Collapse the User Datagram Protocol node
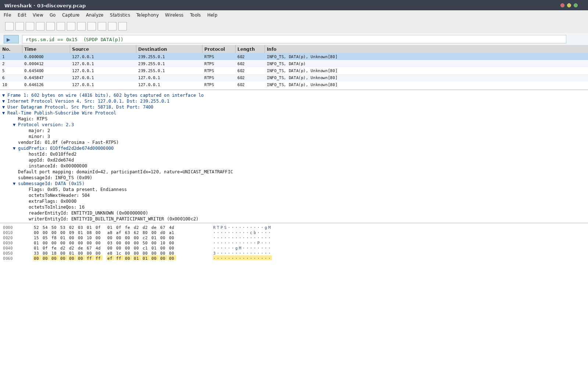 click(4, 107)
